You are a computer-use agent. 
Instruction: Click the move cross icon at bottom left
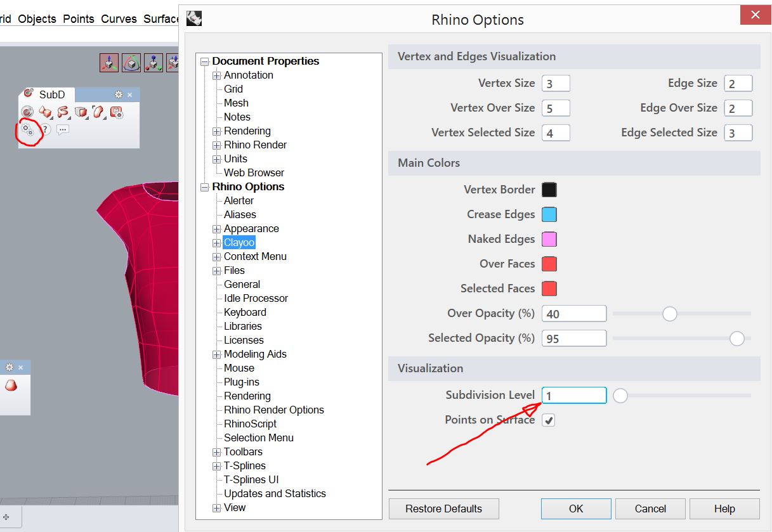(x=6, y=517)
